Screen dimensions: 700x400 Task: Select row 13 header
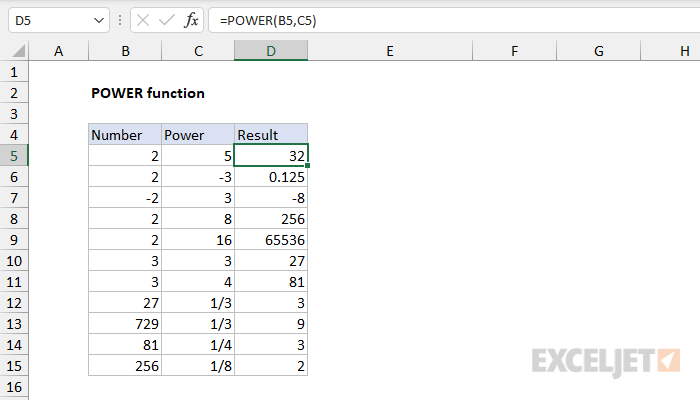click(14, 324)
